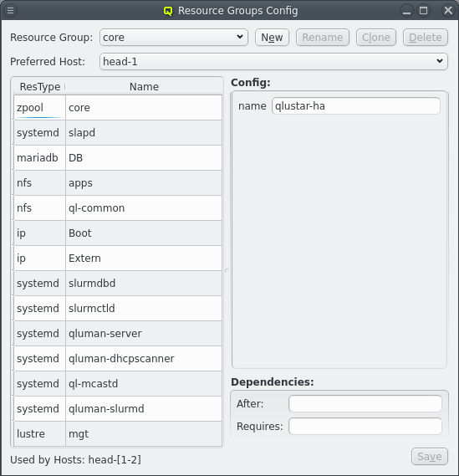Click the After dependency input field
This screenshot has width=459, height=476.
[365, 404]
